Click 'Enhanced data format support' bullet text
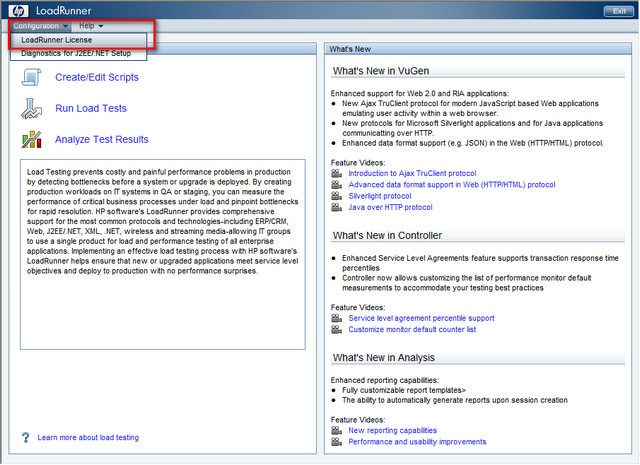 tap(473, 143)
